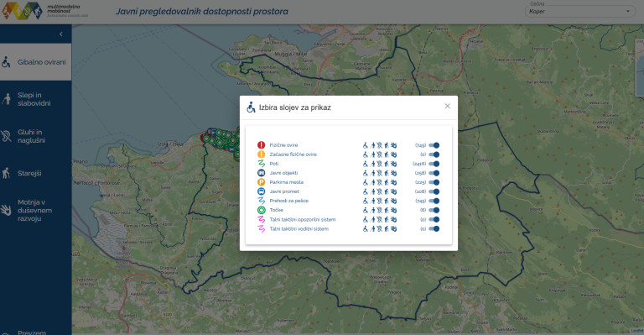Collapse the left sidebar with chevron
Viewport: 644px width, 335px height.
coord(61,34)
